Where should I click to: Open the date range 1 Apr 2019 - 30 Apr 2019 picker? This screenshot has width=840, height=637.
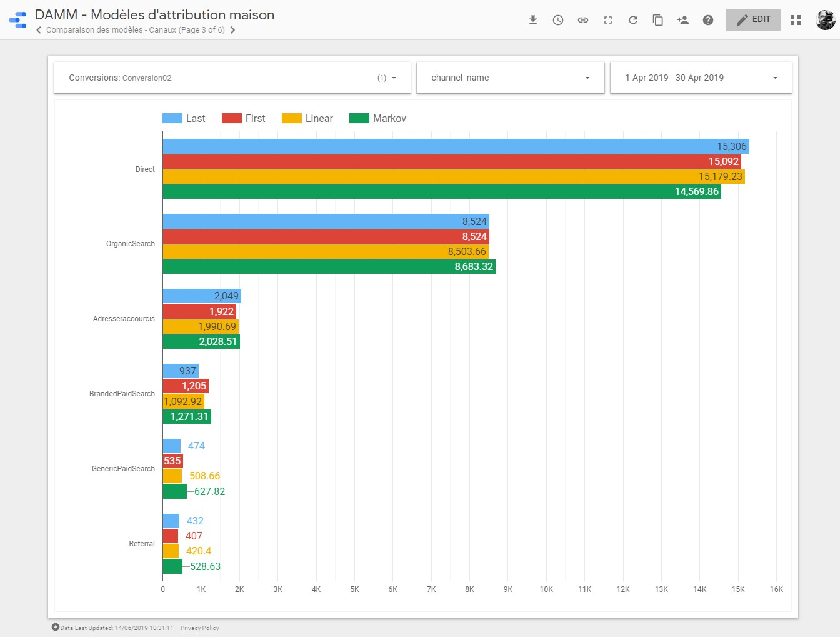(x=701, y=78)
